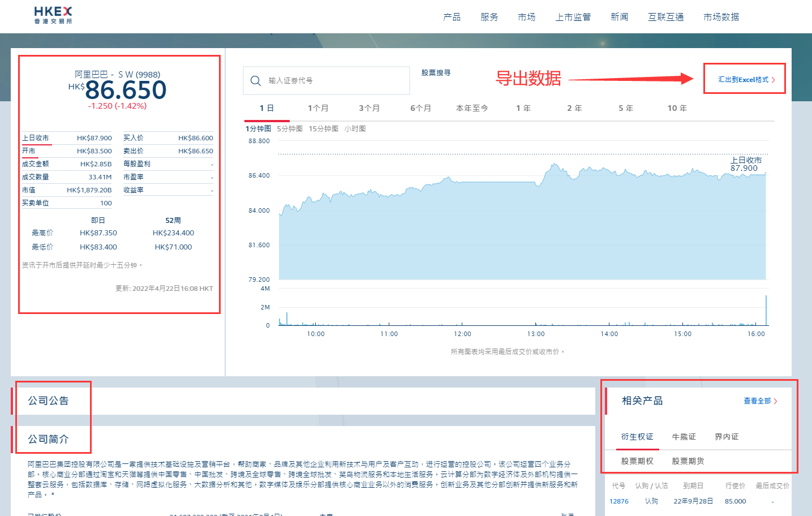Open warrant code 12876 link

(x=619, y=501)
